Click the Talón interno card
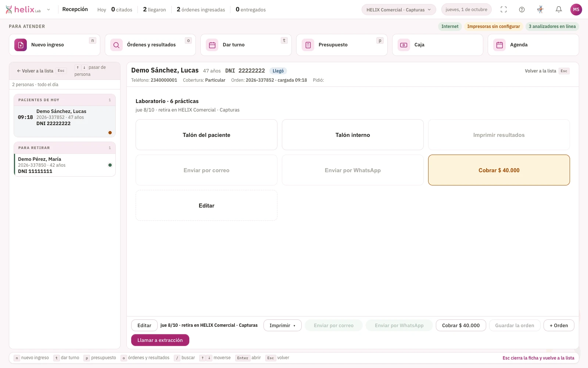Image resolution: width=588 pixels, height=368 pixels. 353,135
